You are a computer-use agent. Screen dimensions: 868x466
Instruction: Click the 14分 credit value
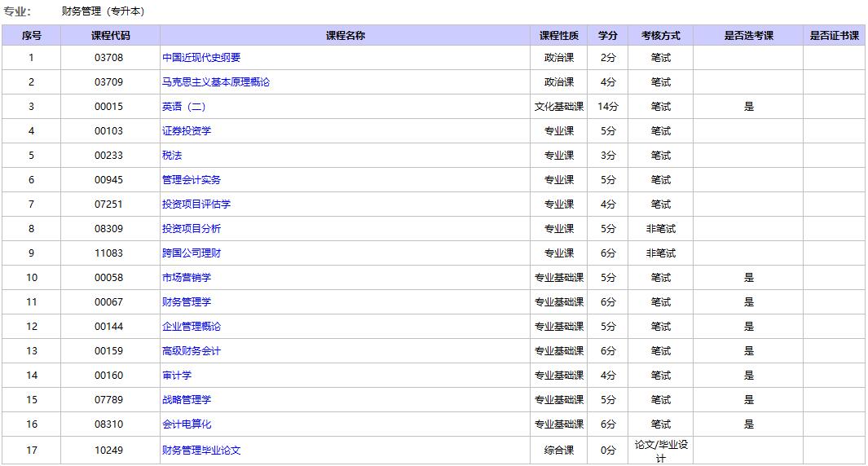[608, 106]
